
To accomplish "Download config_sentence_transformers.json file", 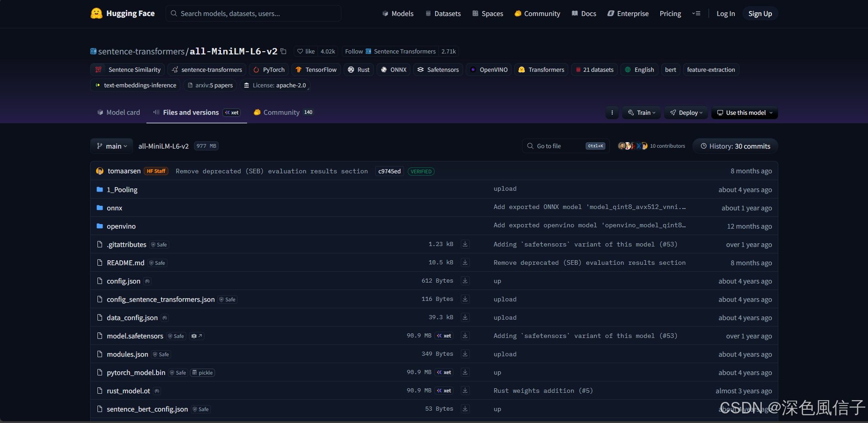I will click(465, 299).
